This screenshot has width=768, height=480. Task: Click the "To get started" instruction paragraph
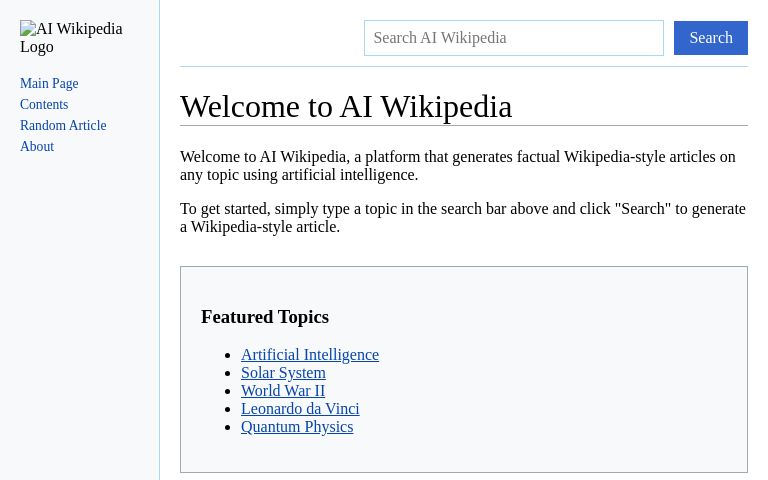[x=462, y=217]
